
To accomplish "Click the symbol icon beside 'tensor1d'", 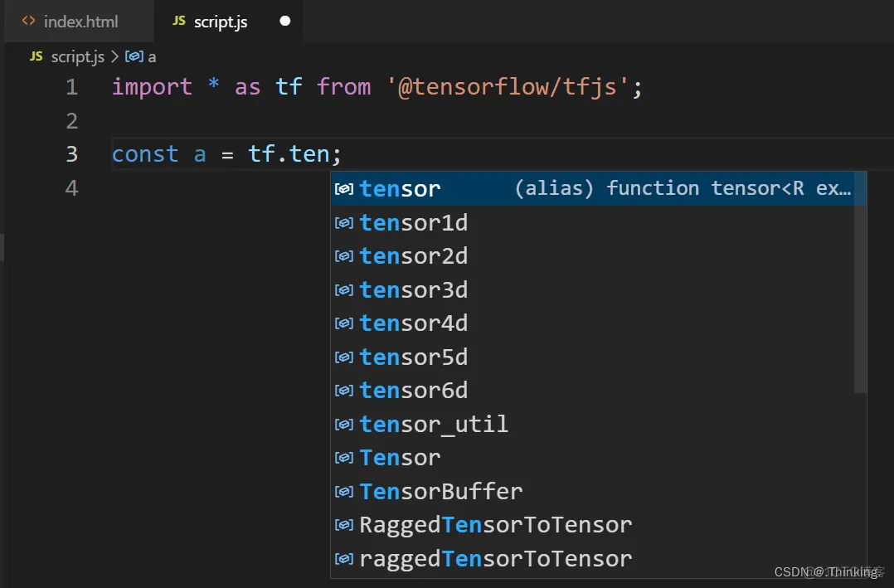I will click(344, 222).
